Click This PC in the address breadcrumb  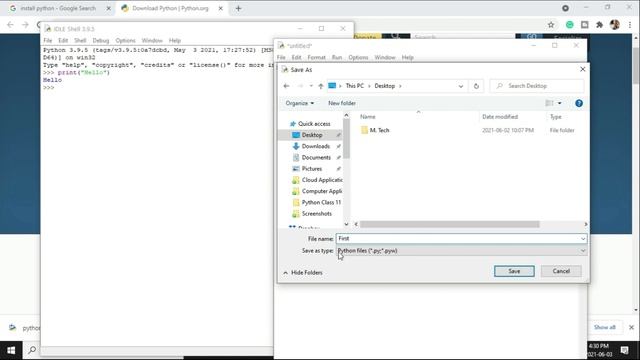[x=354, y=86]
